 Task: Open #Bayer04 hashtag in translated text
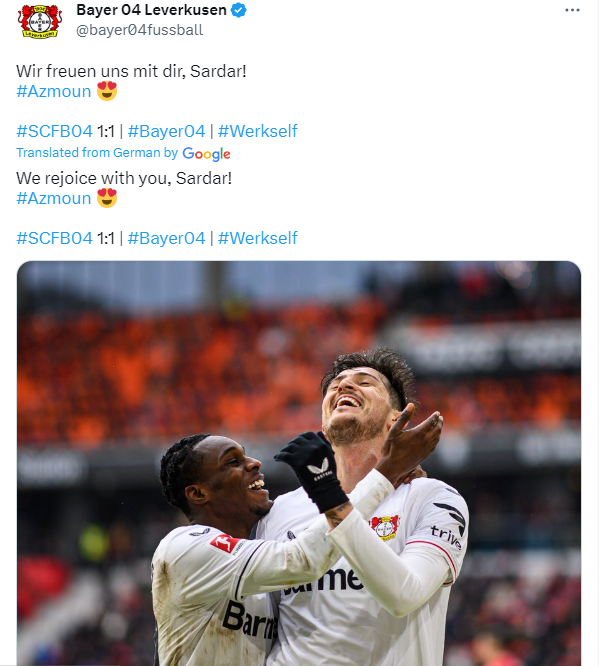pyautogui.click(x=167, y=238)
